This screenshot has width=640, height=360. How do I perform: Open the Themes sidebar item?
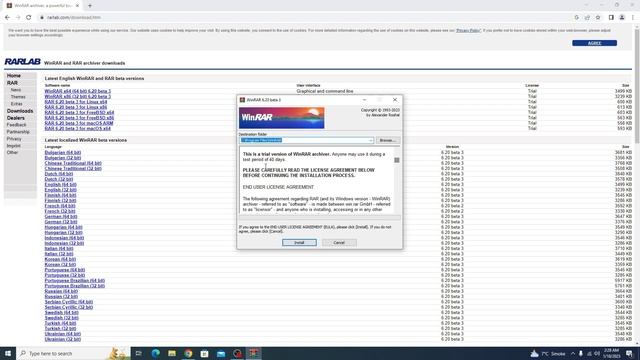(18, 97)
